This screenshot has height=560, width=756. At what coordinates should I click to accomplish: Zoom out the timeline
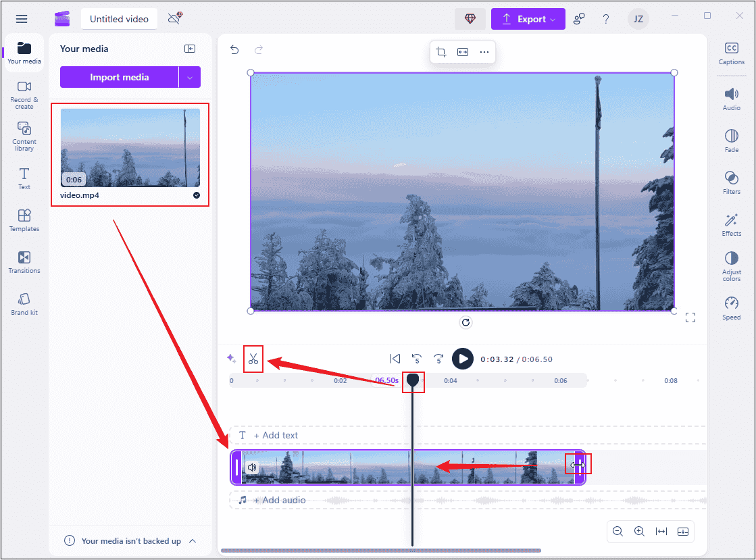pyautogui.click(x=618, y=532)
